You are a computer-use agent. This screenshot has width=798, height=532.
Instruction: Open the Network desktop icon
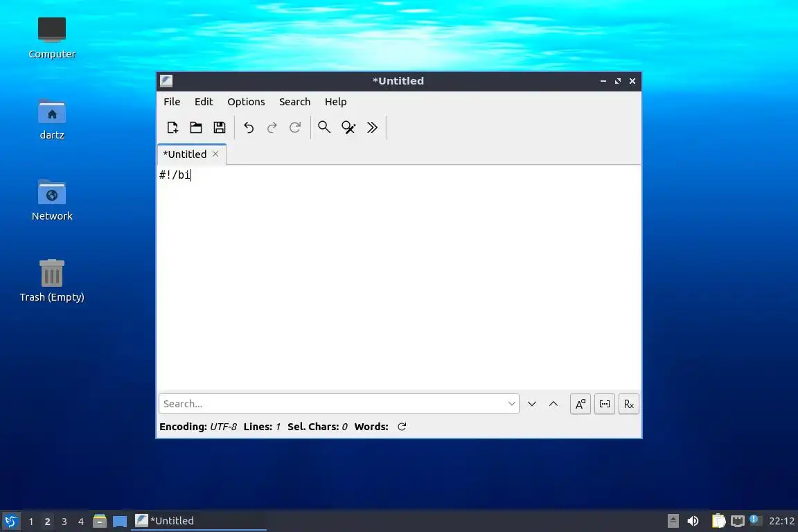52,200
